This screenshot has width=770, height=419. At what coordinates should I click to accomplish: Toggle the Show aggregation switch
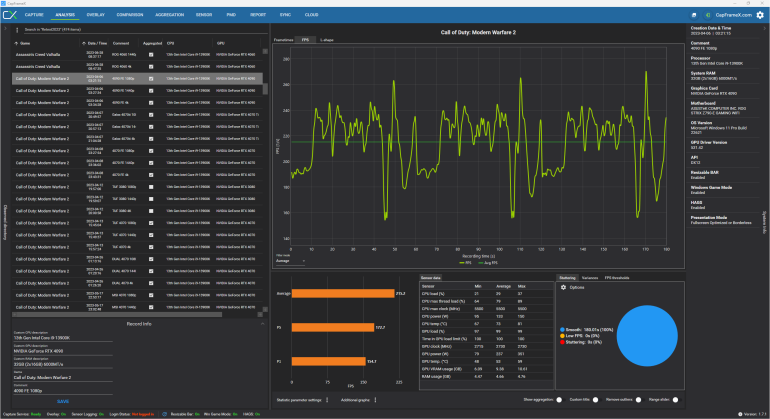559,400
